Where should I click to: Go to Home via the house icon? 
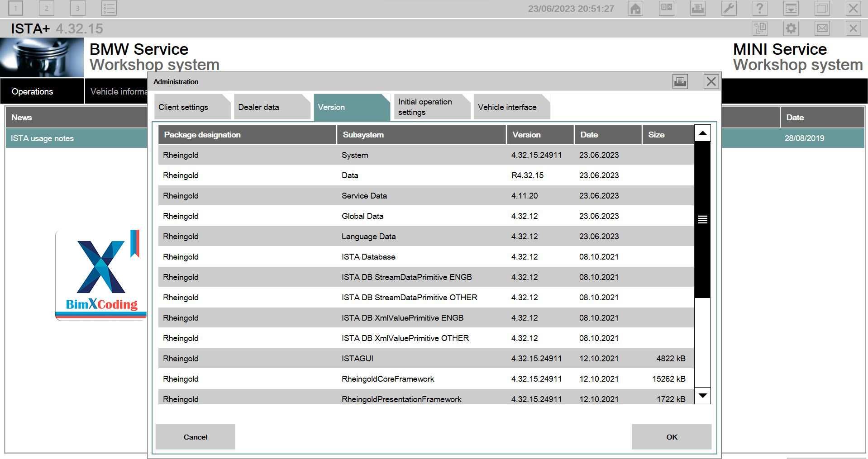635,8
